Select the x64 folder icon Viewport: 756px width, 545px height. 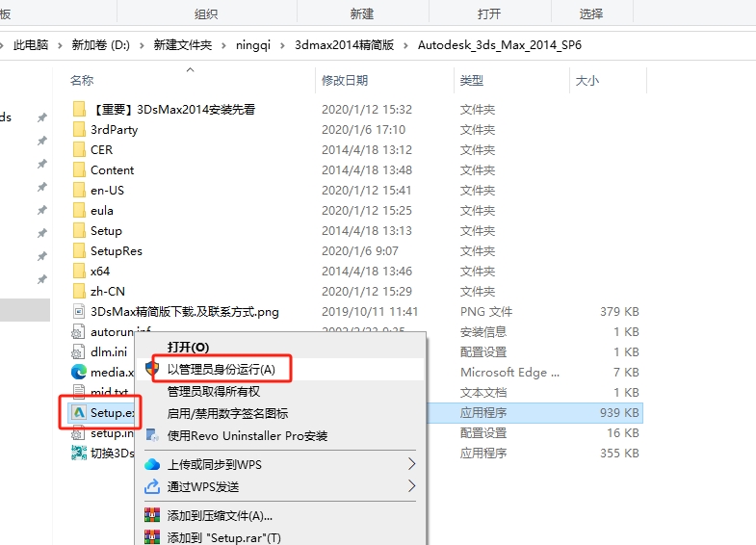(x=79, y=272)
